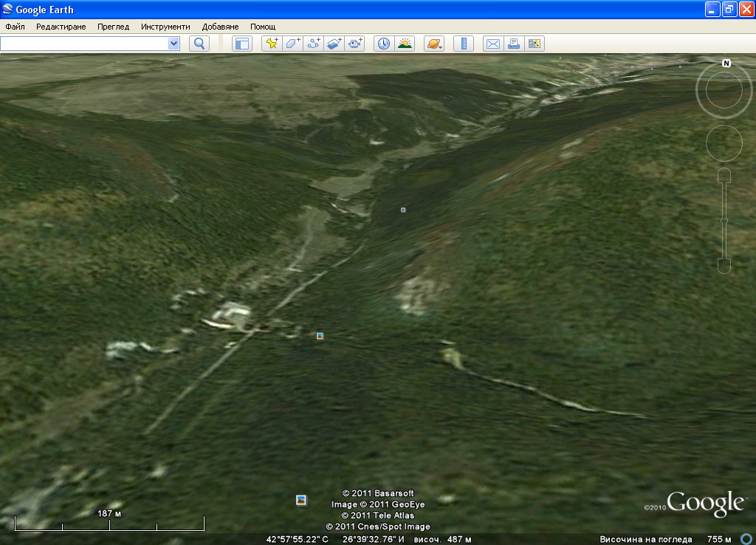Viewport: 756px width, 545px height.
Task: Expand the search box dropdown arrow
Action: coord(173,44)
